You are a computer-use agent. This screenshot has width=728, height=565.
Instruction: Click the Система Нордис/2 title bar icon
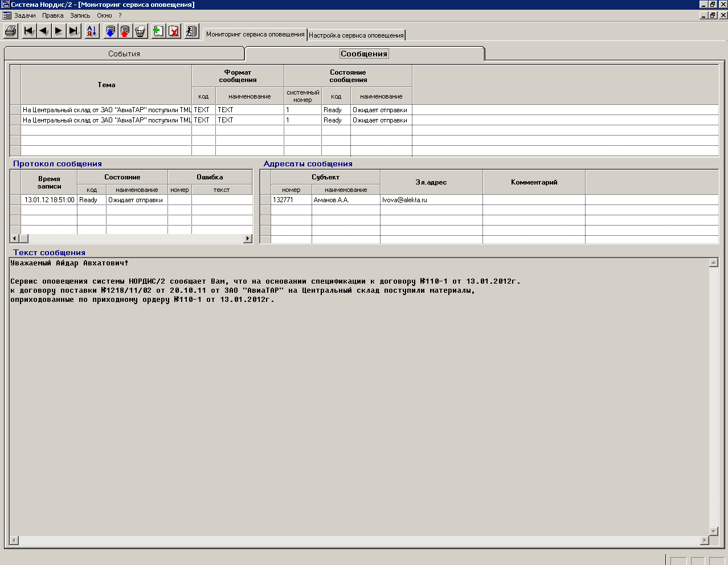tap(6, 5)
